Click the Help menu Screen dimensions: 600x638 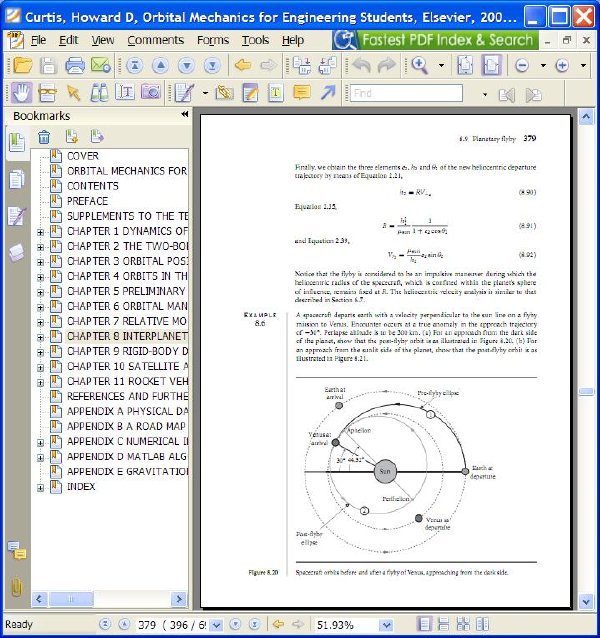click(x=293, y=40)
